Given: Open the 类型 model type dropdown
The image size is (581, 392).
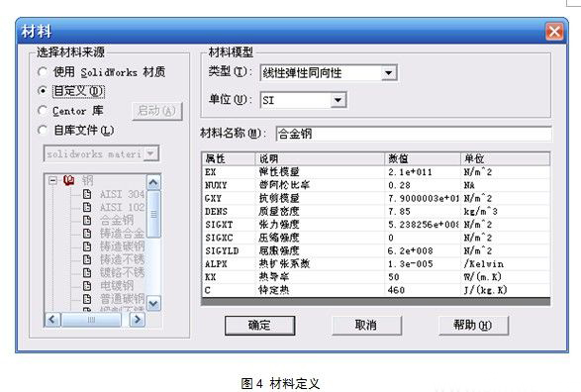Looking at the screenshot, I should 388,72.
